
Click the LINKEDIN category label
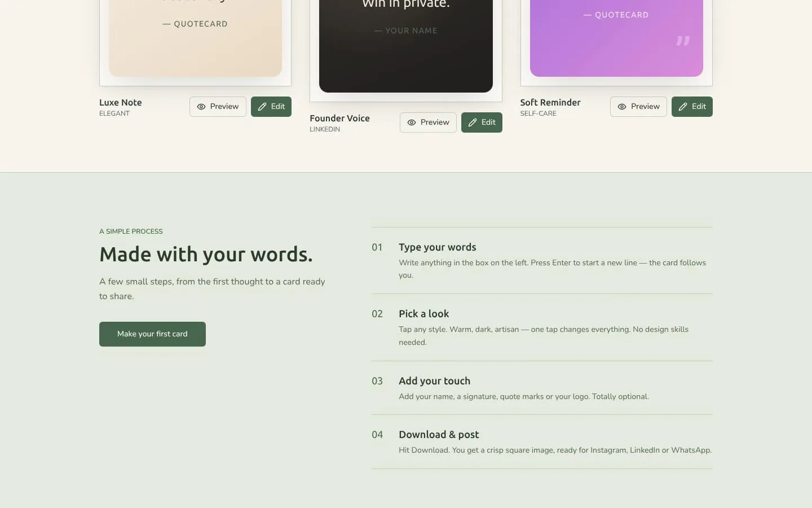[x=325, y=129]
